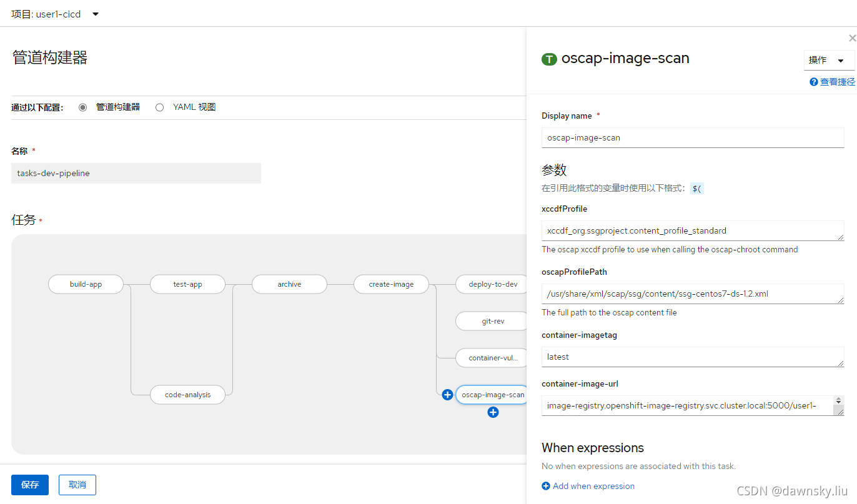Close the side panel with X
This screenshot has width=857, height=504.
click(x=852, y=38)
